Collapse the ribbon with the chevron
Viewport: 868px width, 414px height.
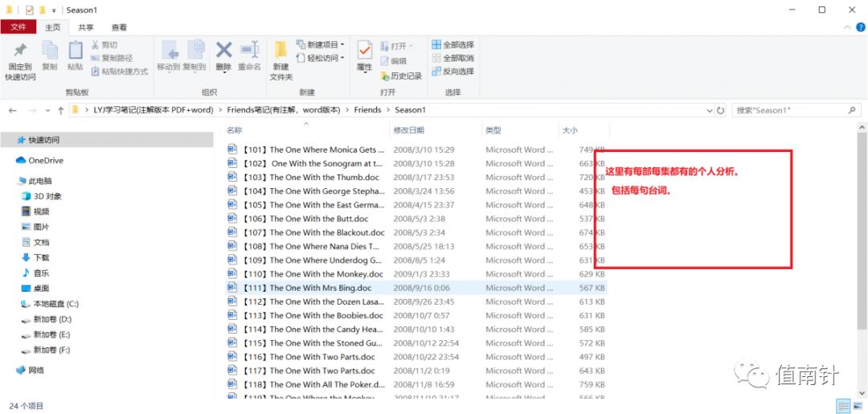[x=847, y=27]
